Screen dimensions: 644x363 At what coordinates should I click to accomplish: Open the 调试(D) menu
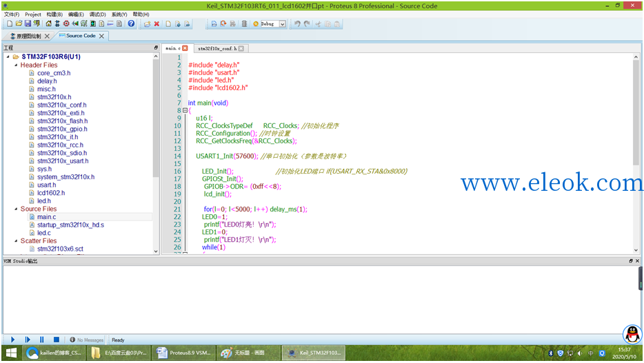(x=98, y=14)
